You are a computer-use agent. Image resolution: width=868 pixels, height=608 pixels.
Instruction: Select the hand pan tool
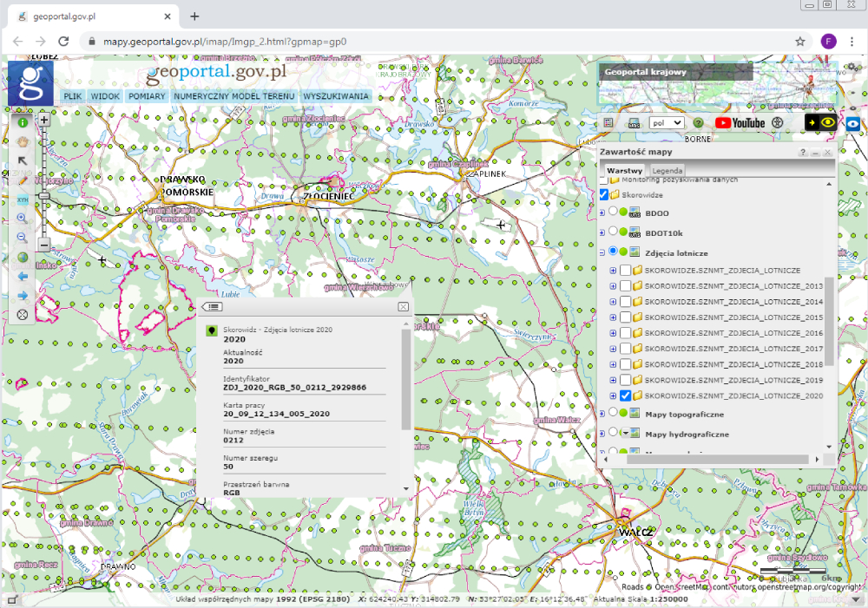[23, 141]
